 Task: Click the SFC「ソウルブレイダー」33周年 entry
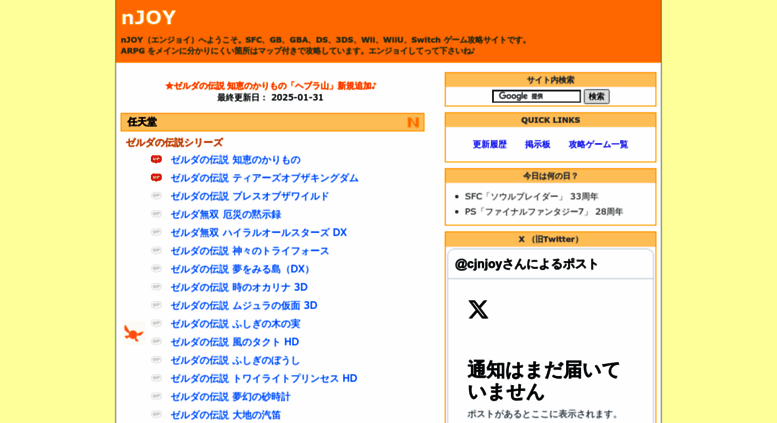click(531, 197)
